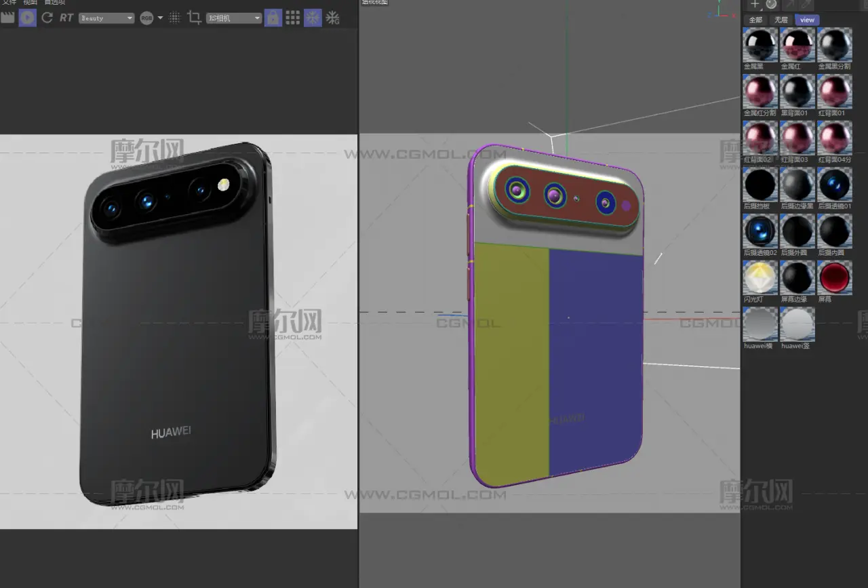Select the 金属红分割 material sphere
The width and height of the screenshot is (868, 588).
(x=760, y=91)
